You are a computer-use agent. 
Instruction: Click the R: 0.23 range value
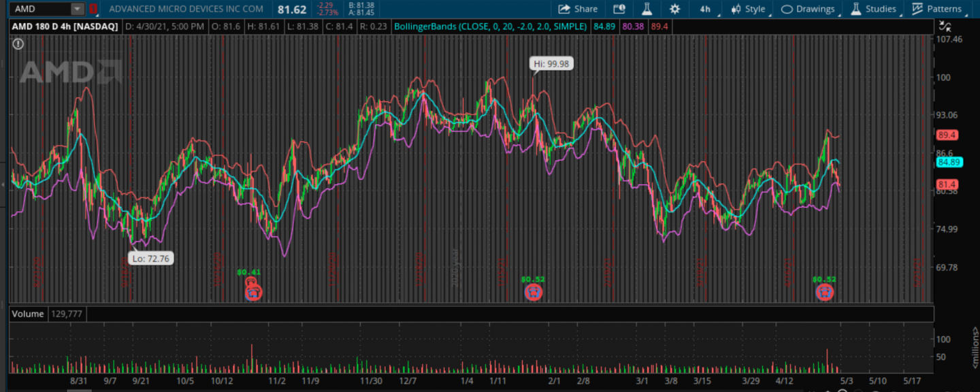pyautogui.click(x=373, y=27)
